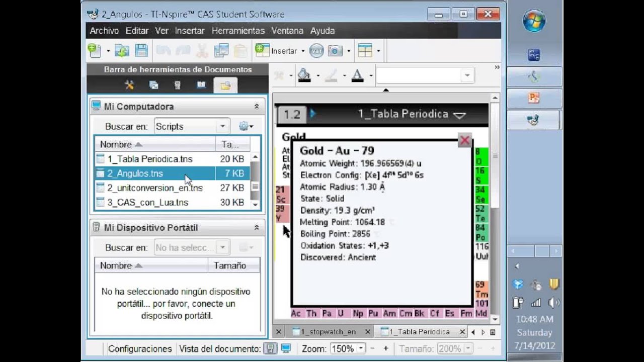This screenshot has width=644, height=362.
Task: Open the Archivo menu
Action: click(x=104, y=31)
